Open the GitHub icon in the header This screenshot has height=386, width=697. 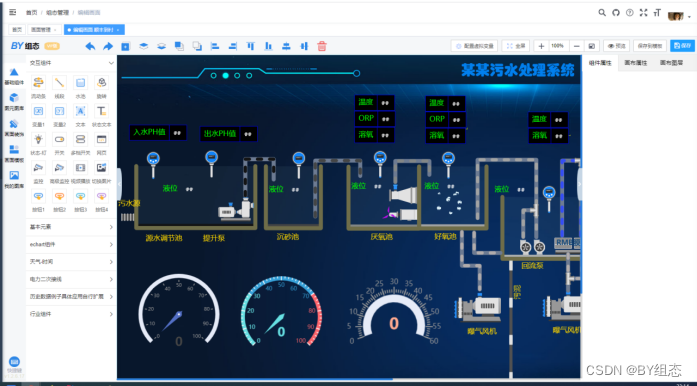tap(616, 12)
